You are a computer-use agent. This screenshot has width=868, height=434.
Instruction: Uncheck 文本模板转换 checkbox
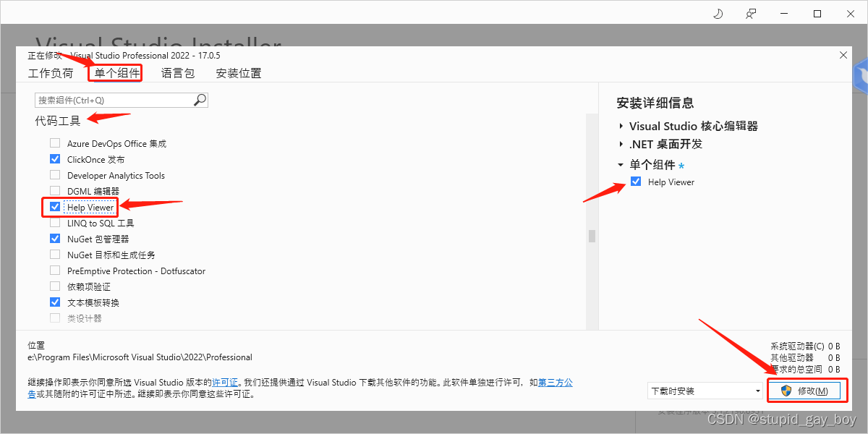[55, 302]
